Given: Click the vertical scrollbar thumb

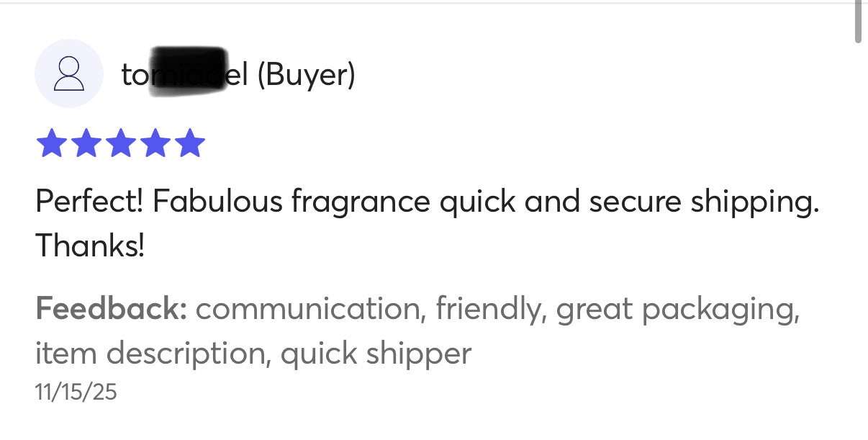Looking at the screenshot, I should 858,22.
